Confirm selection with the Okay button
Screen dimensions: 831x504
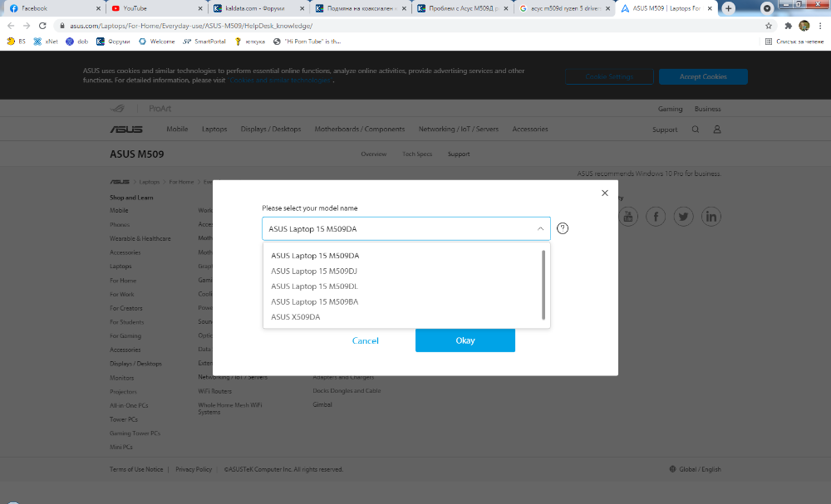tap(465, 340)
